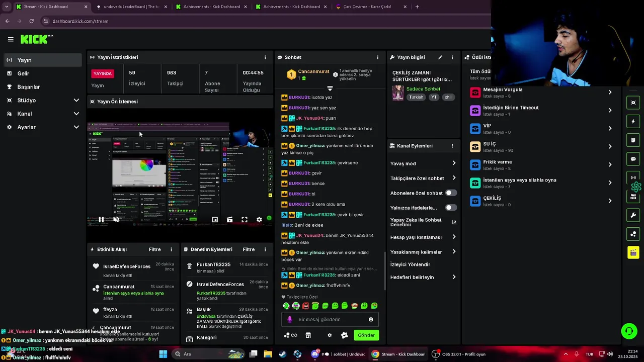Toggle Yalnızca ifadelerle switch

click(451, 208)
